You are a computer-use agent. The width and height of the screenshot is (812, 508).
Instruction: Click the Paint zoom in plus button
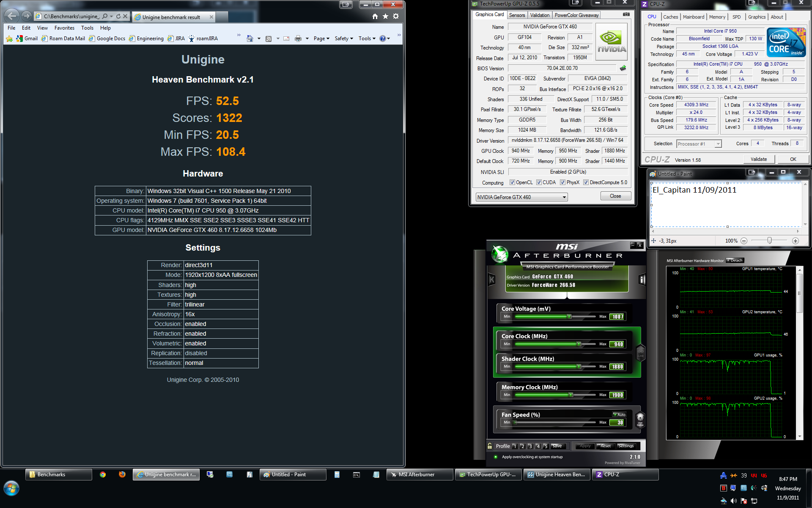click(x=796, y=241)
